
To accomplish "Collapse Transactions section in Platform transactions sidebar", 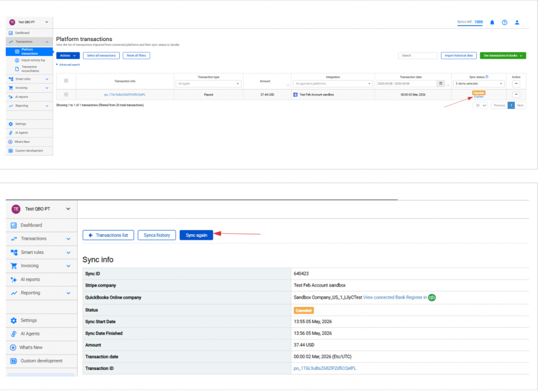I will tap(47, 42).
